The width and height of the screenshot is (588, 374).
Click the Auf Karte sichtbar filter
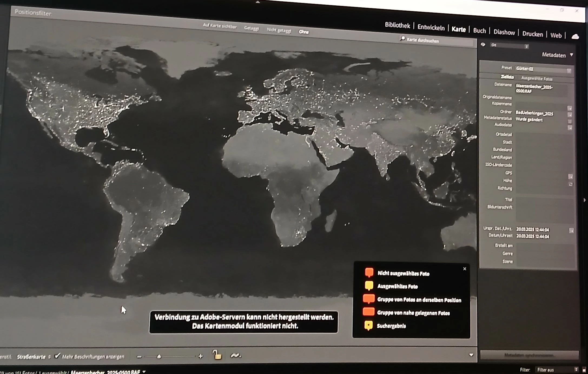tap(220, 26)
